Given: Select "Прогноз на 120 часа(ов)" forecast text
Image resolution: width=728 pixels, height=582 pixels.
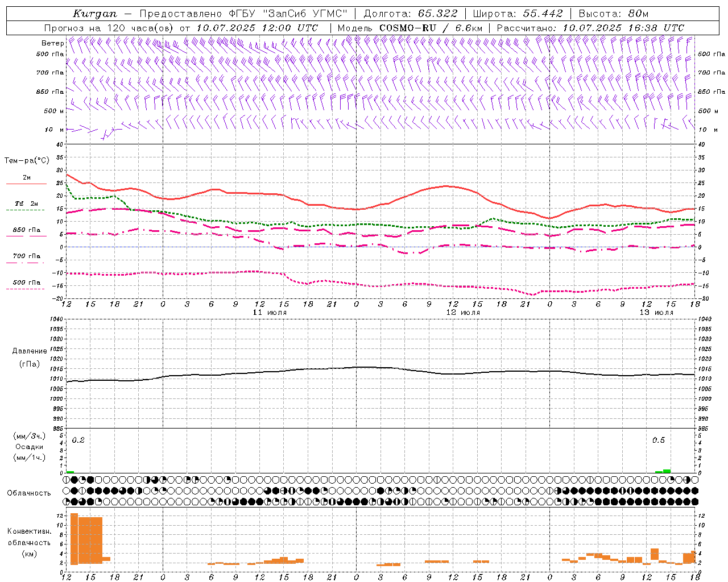Looking at the screenshot, I should 110,28.
